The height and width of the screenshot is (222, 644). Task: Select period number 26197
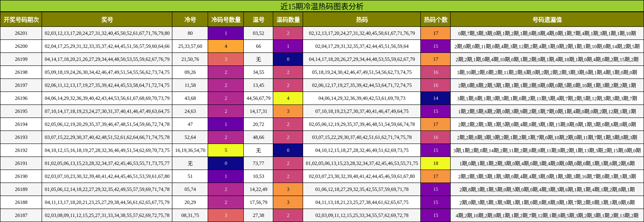[x=21, y=85]
